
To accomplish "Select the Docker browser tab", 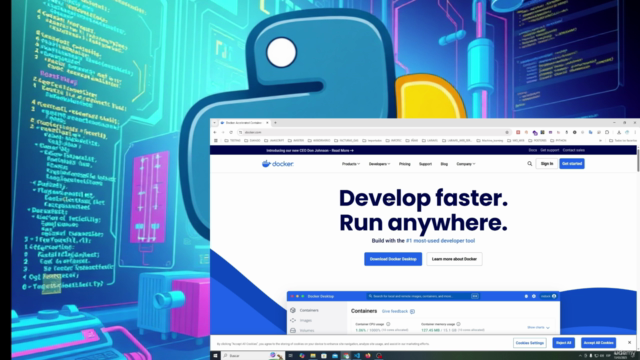I will (x=244, y=122).
